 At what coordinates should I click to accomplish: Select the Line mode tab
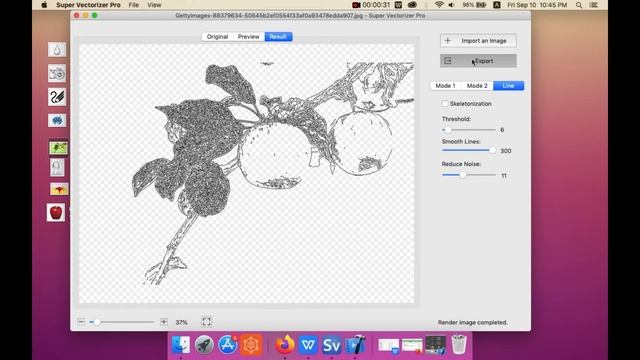pos(509,86)
